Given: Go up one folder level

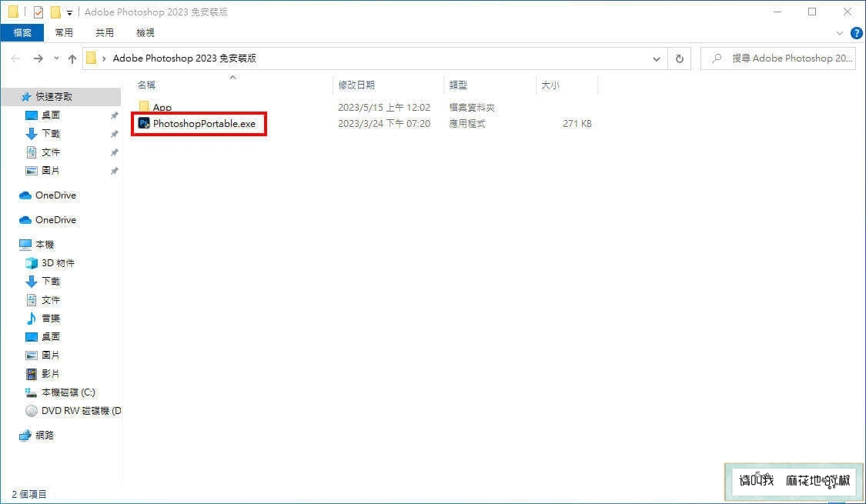Looking at the screenshot, I should tap(72, 58).
